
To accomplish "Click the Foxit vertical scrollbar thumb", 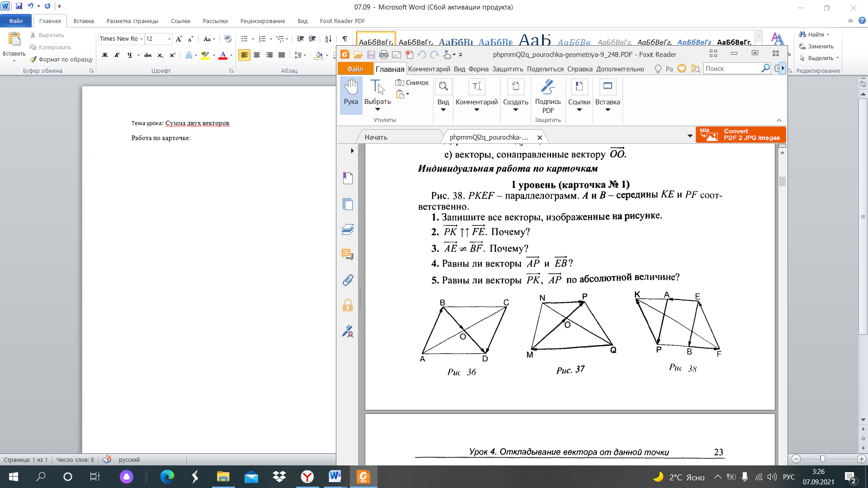I will click(782, 181).
